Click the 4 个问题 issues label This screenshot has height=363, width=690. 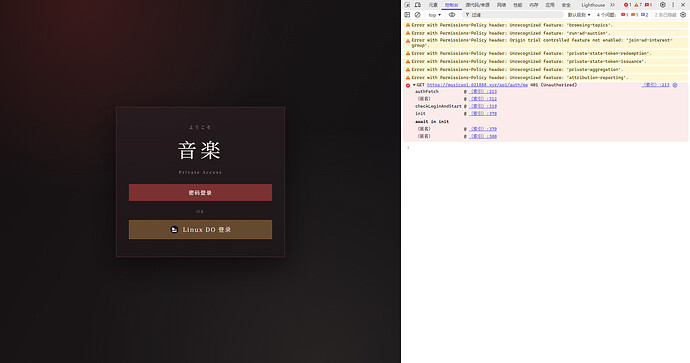click(606, 15)
